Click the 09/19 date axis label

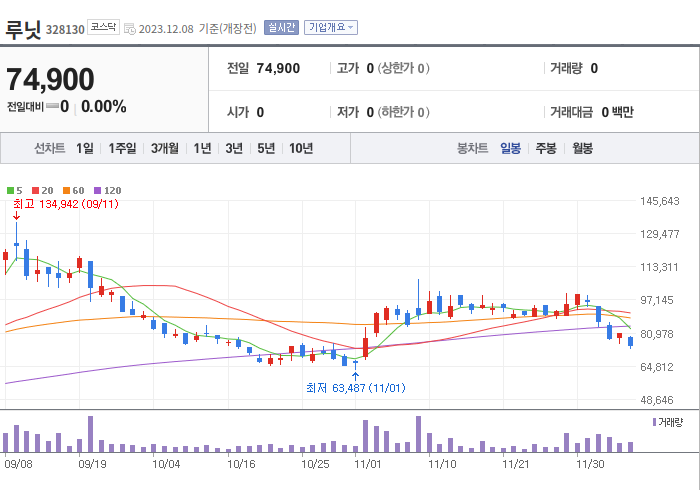click(x=92, y=464)
